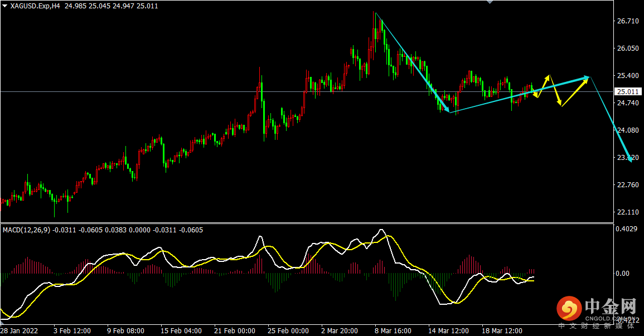Click the 8 Mar 16:00 time label
Viewport: 644px width, 336px height.
[x=393, y=330]
